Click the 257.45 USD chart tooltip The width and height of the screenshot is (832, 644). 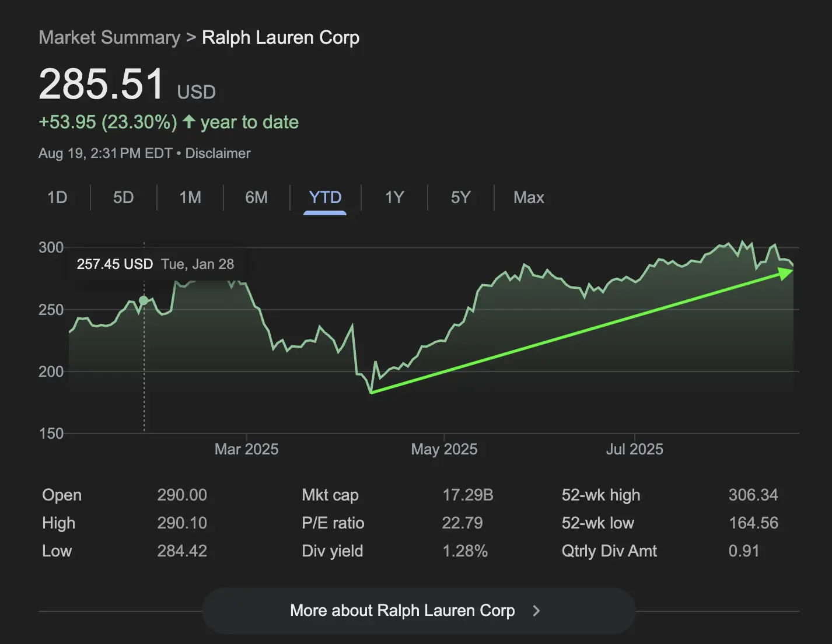click(155, 264)
